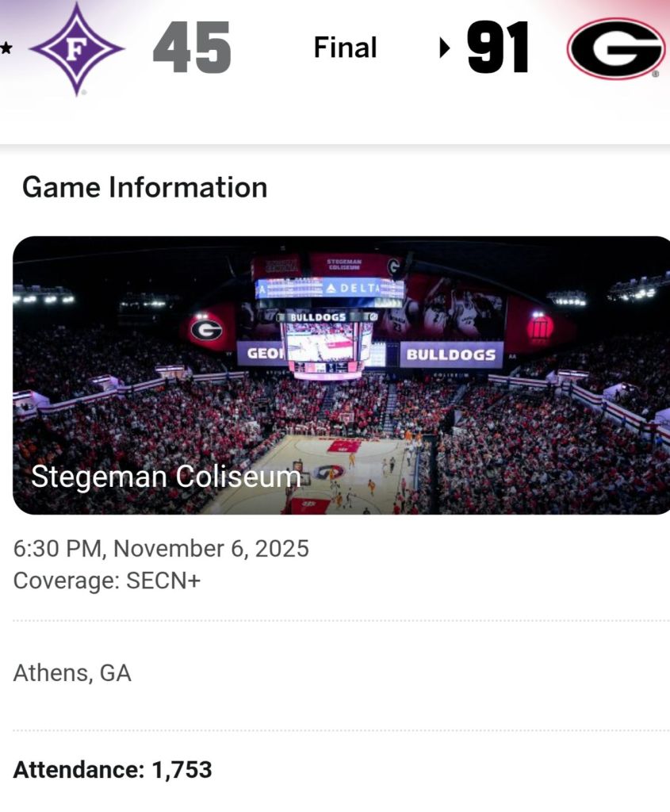Click the winner arrow indicator beside 91
The height and width of the screenshot is (812, 670).
coord(445,49)
